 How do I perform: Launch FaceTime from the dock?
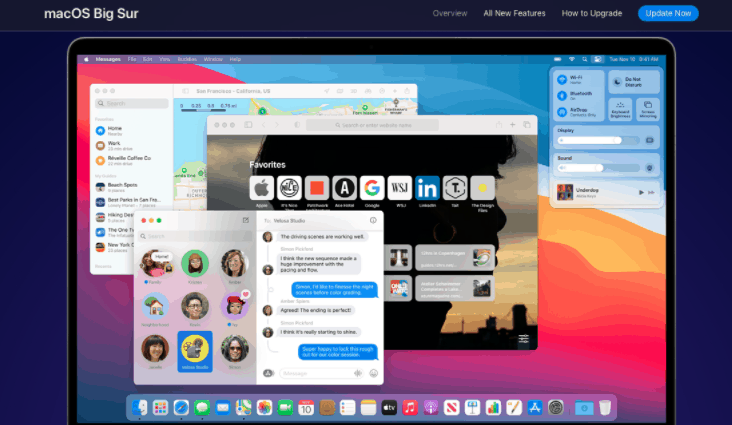click(285, 408)
